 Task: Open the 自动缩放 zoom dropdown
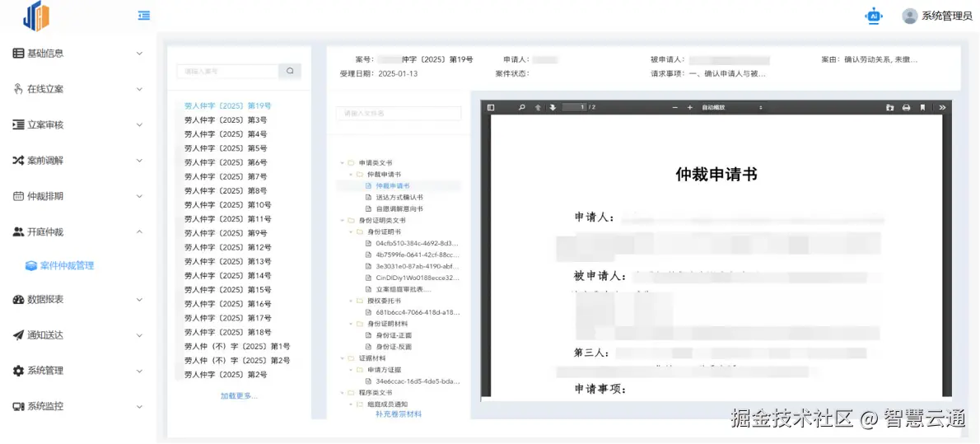pos(732,108)
